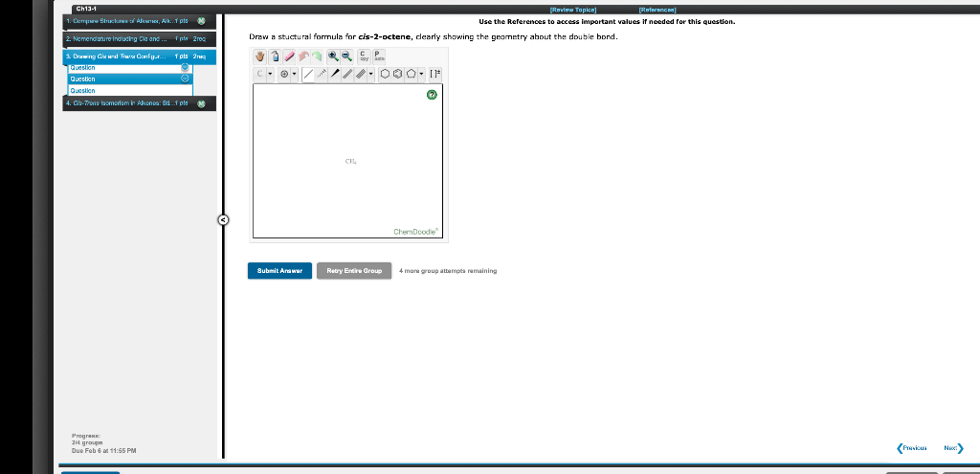Click status circle of highlighted Question
Screen dimensions: 980x474
click(x=185, y=79)
